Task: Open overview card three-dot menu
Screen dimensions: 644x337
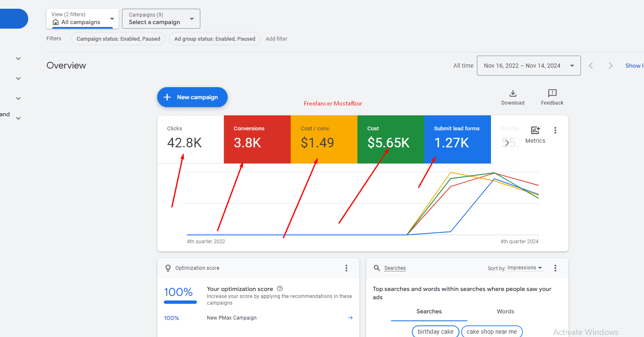Action: (x=555, y=130)
